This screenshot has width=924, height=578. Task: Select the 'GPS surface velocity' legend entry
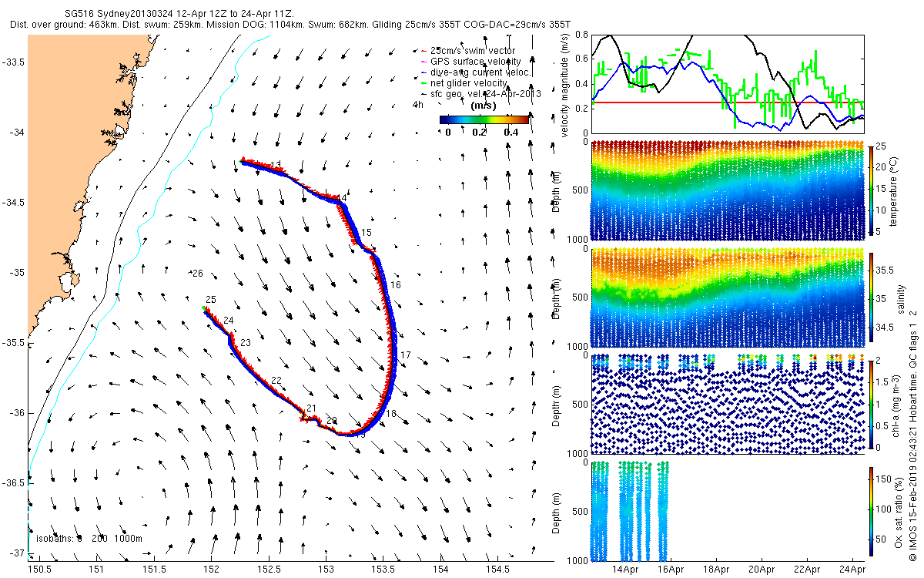point(470,61)
